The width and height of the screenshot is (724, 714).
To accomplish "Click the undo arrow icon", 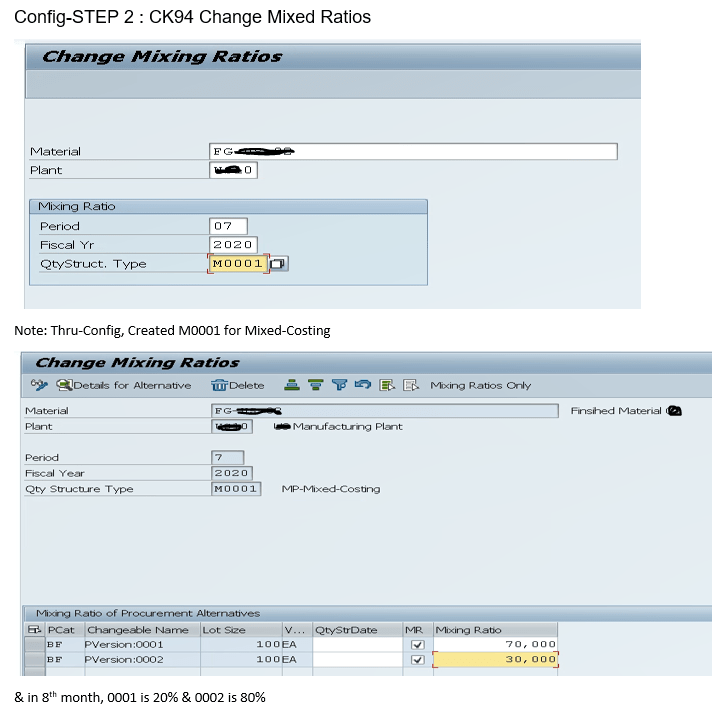I will [x=361, y=385].
